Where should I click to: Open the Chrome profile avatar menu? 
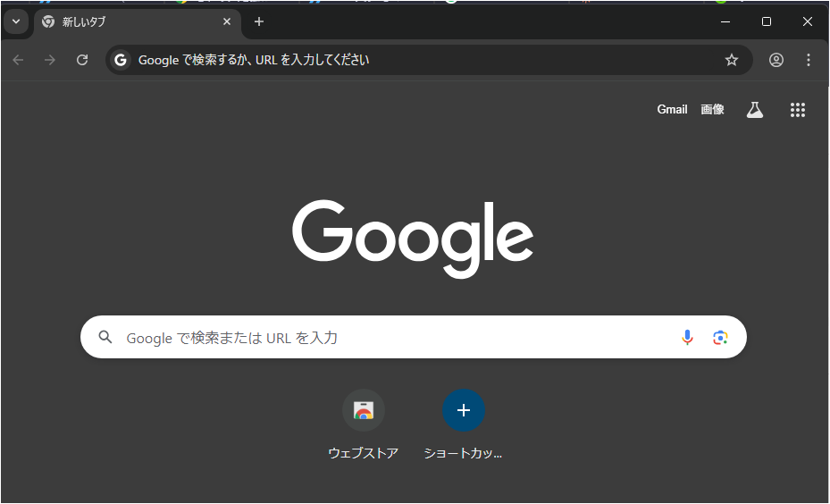tap(776, 60)
